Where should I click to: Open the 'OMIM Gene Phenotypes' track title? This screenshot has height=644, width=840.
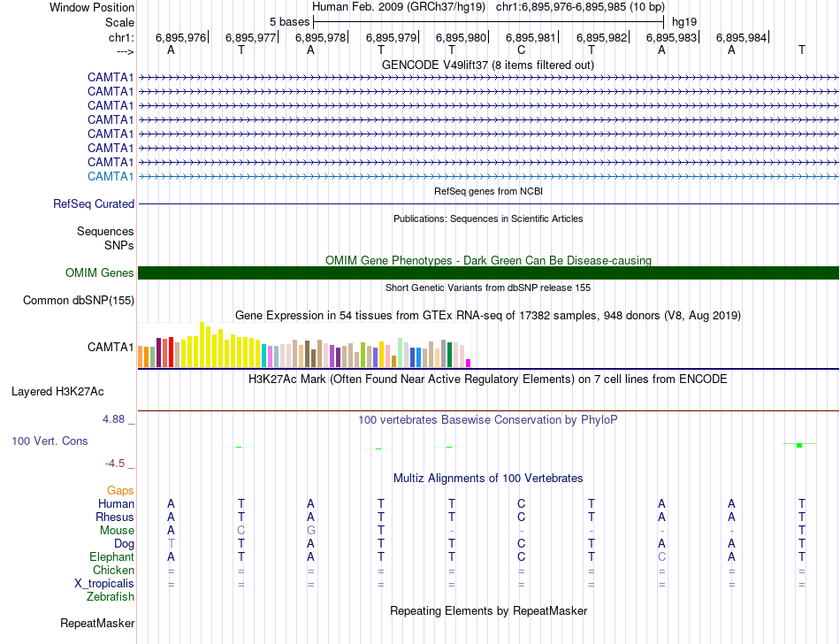click(488, 260)
